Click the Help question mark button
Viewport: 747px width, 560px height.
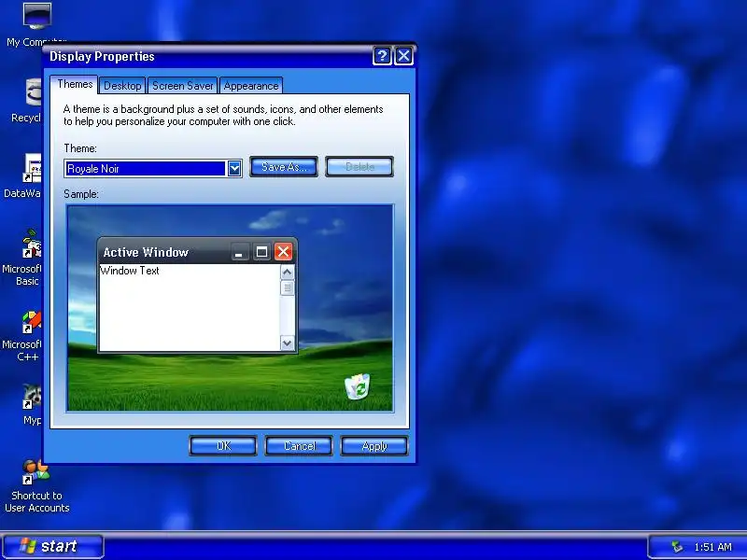[x=382, y=56]
